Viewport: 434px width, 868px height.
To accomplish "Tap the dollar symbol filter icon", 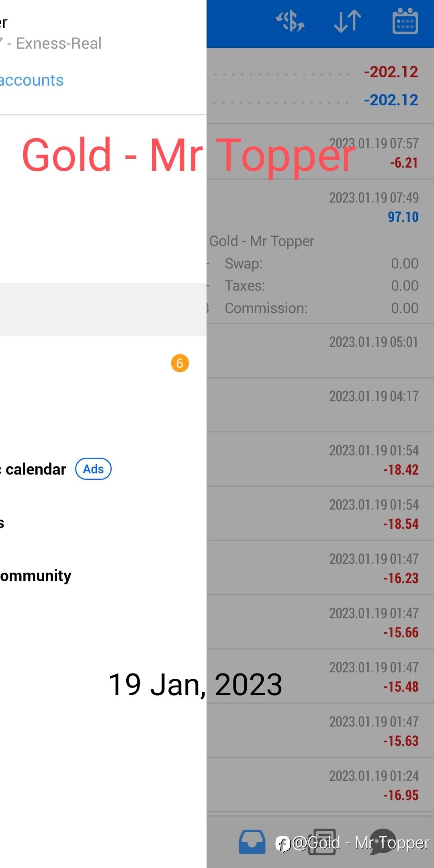I will [290, 21].
